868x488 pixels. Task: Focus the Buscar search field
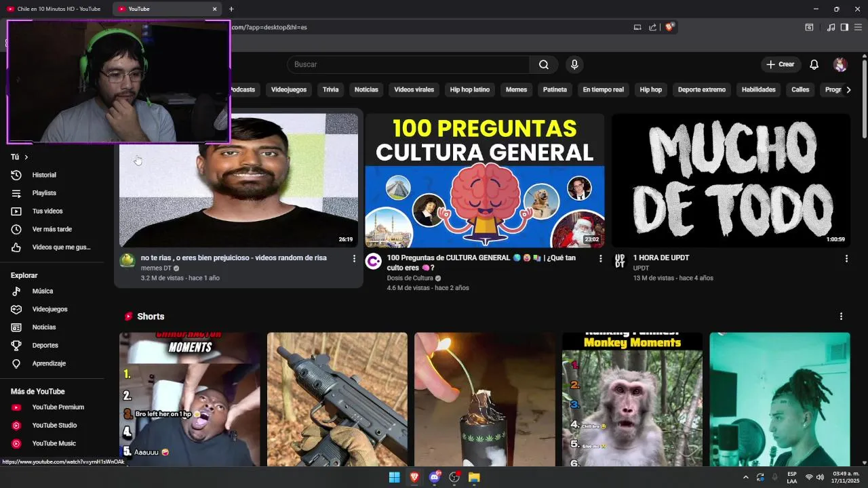pos(408,64)
